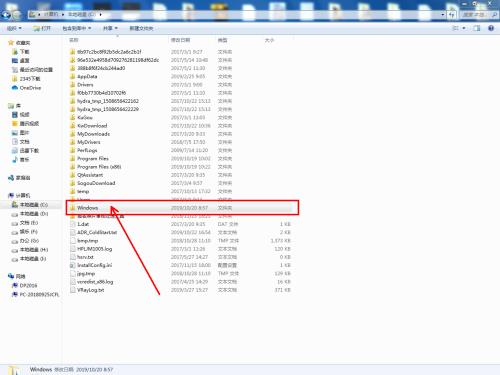500x375 pixels.
Task: Select the AppData folder icon
Action: [72, 76]
